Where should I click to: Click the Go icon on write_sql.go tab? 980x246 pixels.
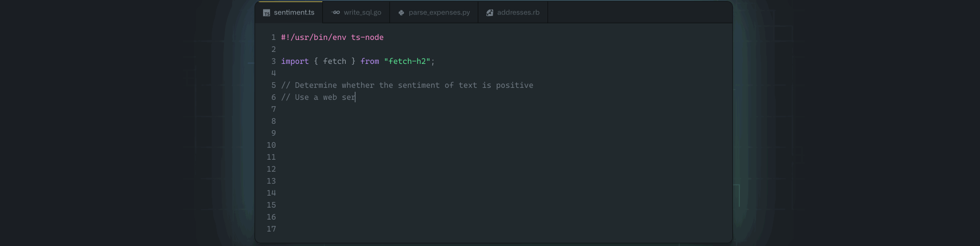336,12
